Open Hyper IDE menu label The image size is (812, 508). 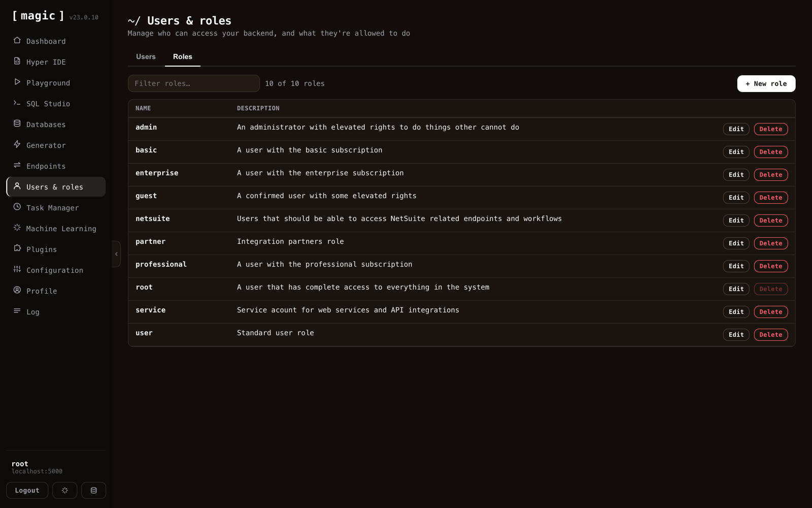pos(46,62)
